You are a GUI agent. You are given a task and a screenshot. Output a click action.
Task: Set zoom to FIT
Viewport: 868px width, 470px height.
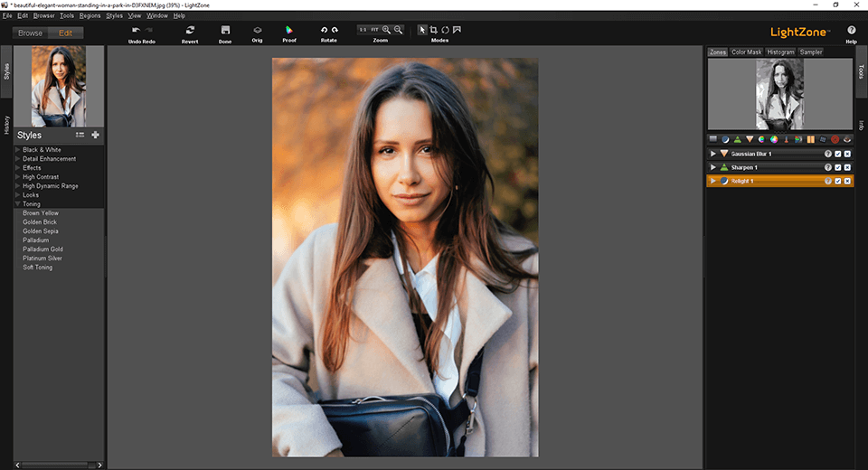(374, 30)
